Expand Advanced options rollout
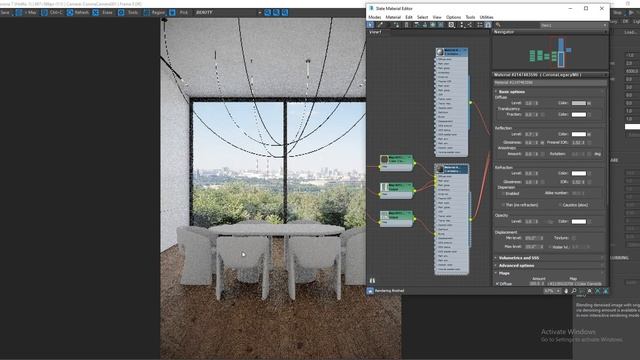640x360 pixels. [x=549, y=266]
